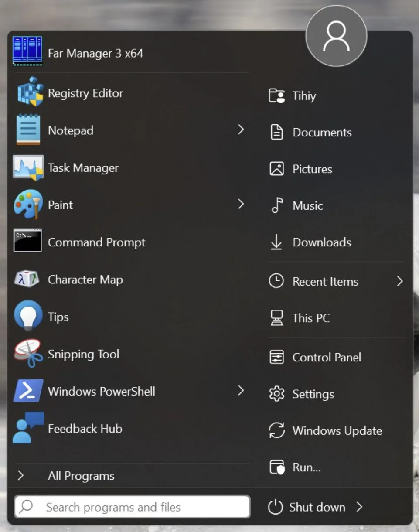The image size is (419, 532).
Task: Click the Documents page icon
Action: click(277, 132)
